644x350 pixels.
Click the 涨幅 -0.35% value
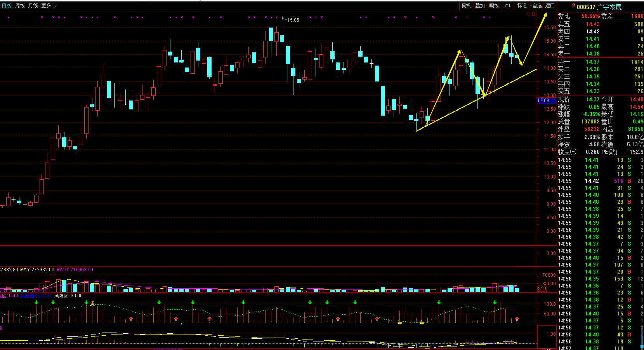pyautogui.click(x=591, y=114)
